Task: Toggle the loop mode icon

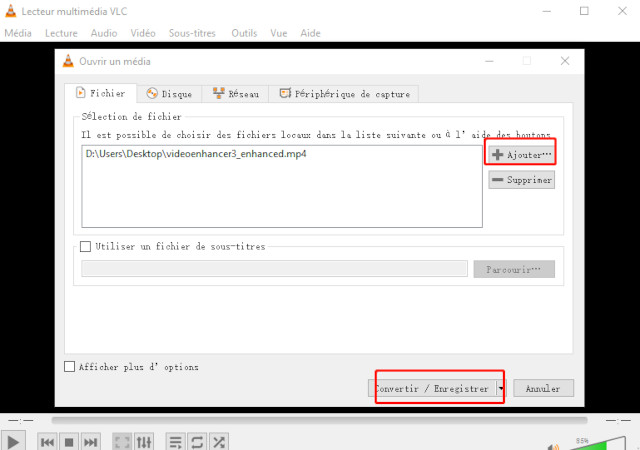Action: pos(197,442)
